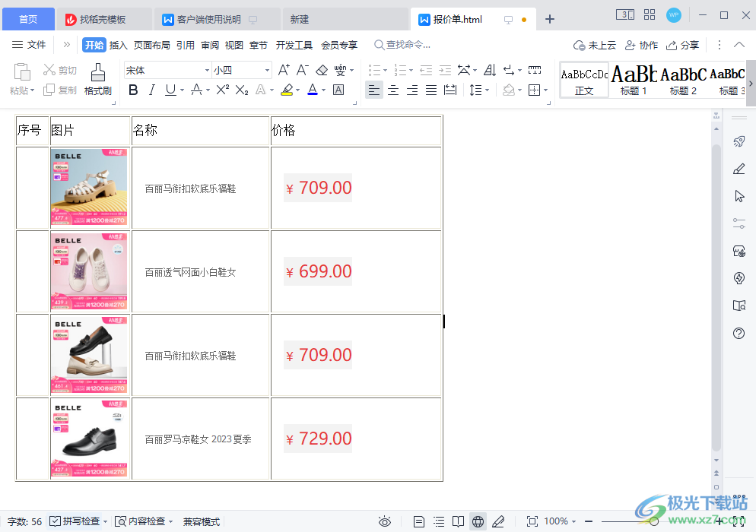Click the 百丽罗马凉鞋女 2023夏季 name cell
Screen dimensions: 756x532
pyautogui.click(x=200, y=439)
